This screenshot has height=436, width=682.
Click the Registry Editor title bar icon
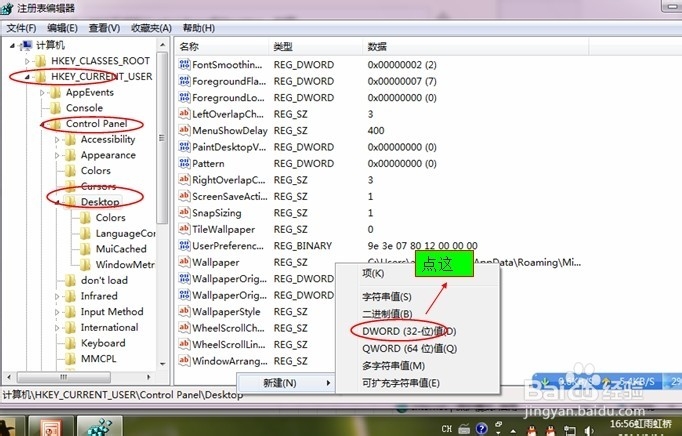pos(7,8)
